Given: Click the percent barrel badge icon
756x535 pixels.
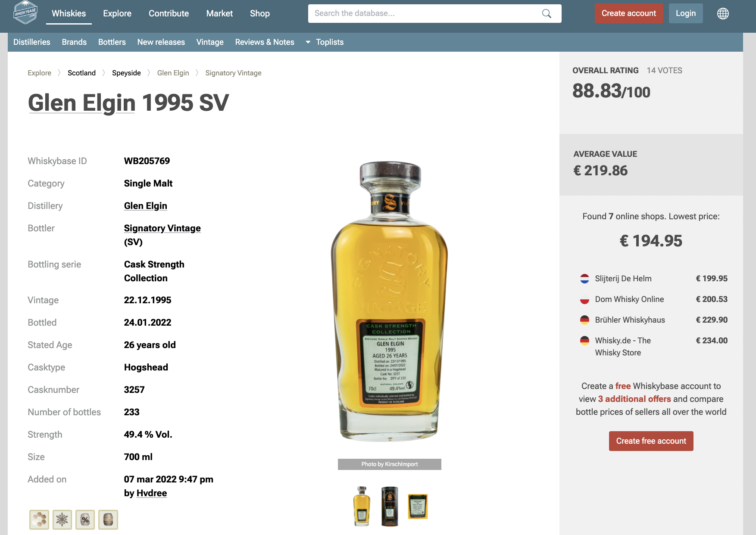Looking at the screenshot, I should point(85,519).
